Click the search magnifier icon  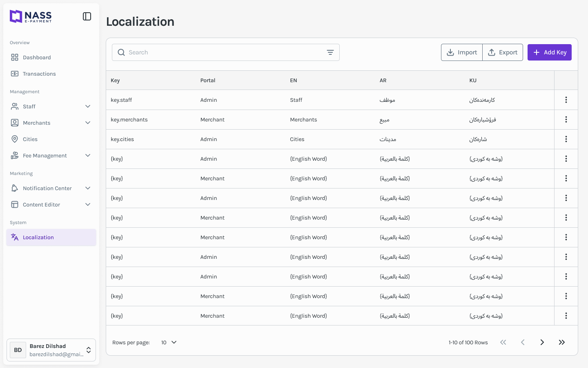pos(121,52)
